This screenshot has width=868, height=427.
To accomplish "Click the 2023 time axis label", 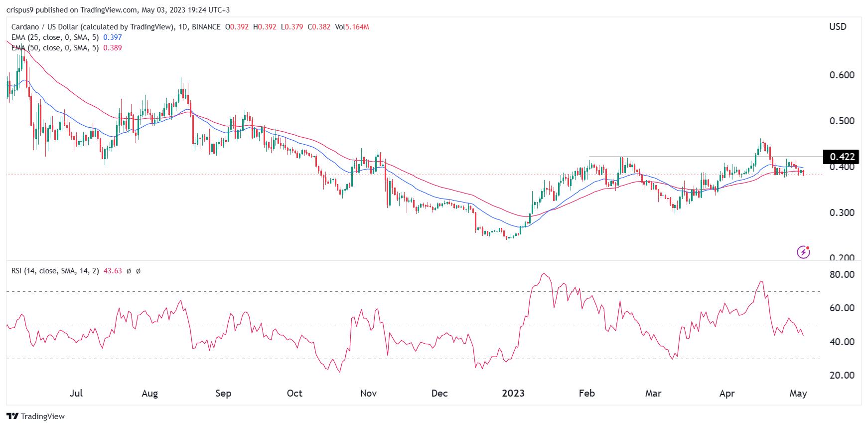I will [513, 393].
